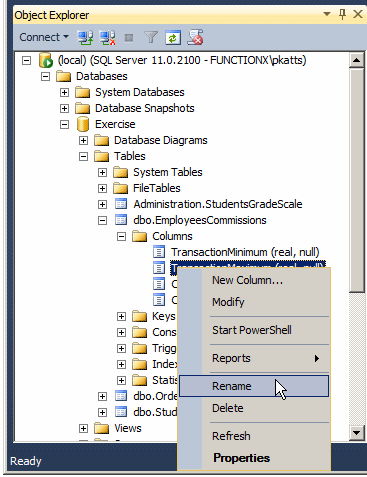Expand Administration.StudentsGradeScale table
The height and width of the screenshot is (477, 367).
click(x=102, y=204)
